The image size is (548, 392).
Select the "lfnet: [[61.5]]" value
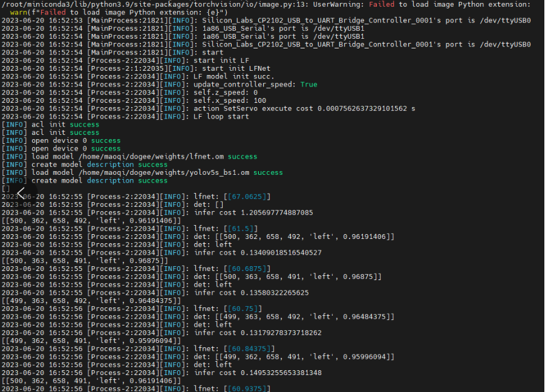pos(226,229)
